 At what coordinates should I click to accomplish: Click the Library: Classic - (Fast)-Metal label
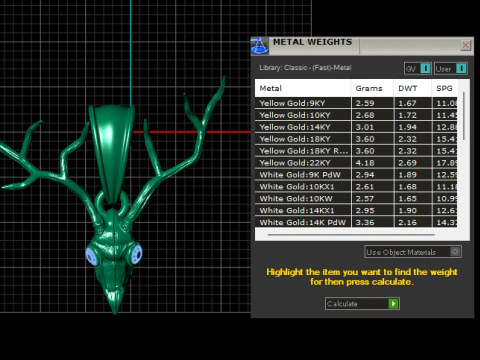coord(305,68)
